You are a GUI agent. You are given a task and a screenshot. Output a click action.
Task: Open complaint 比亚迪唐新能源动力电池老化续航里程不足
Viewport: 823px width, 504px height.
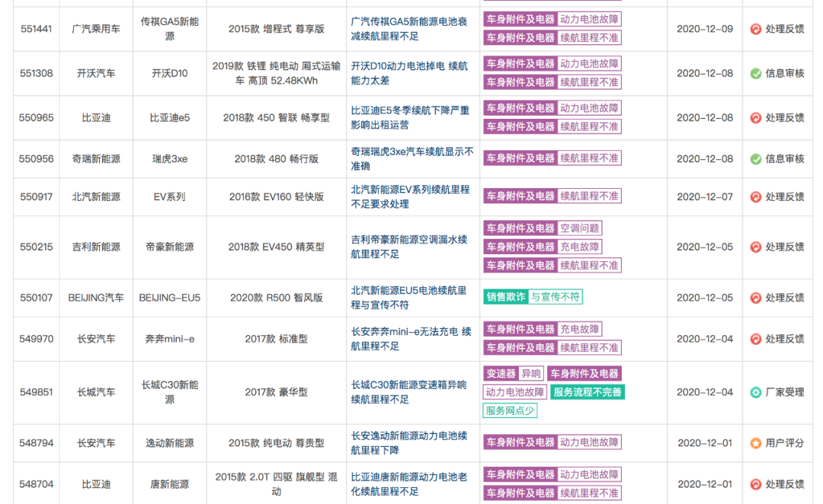point(409,484)
